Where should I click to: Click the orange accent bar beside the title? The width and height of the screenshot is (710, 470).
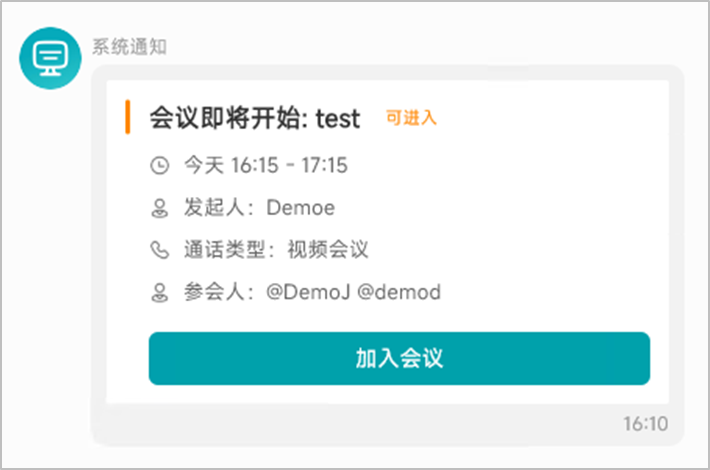click(128, 117)
